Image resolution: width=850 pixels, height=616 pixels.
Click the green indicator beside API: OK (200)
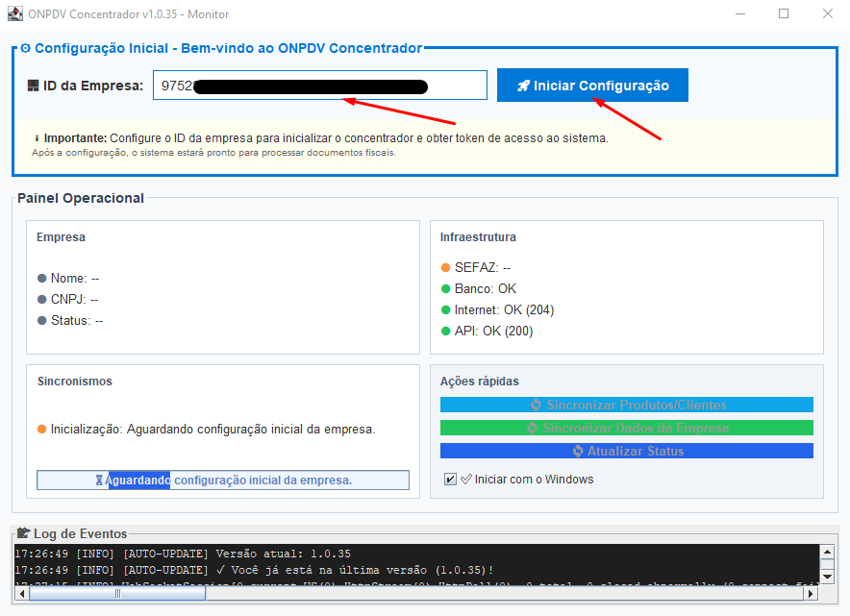pyautogui.click(x=445, y=331)
